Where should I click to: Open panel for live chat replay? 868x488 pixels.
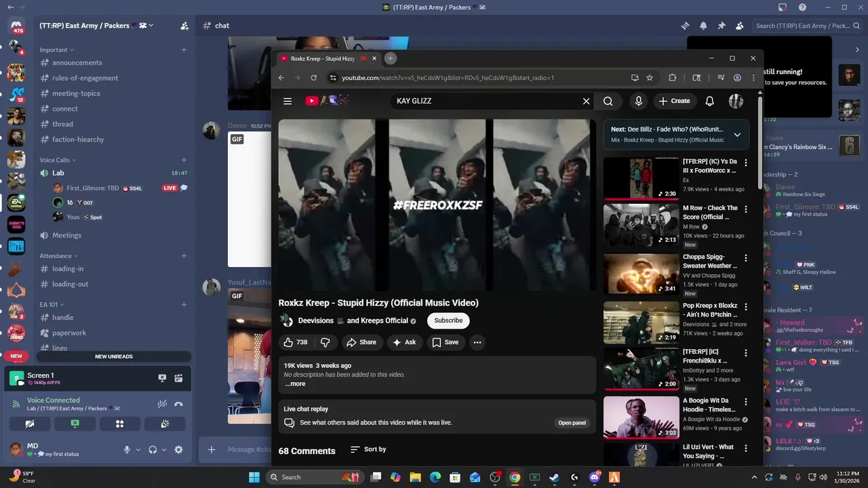pyautogui.click(x=572, y=423)
